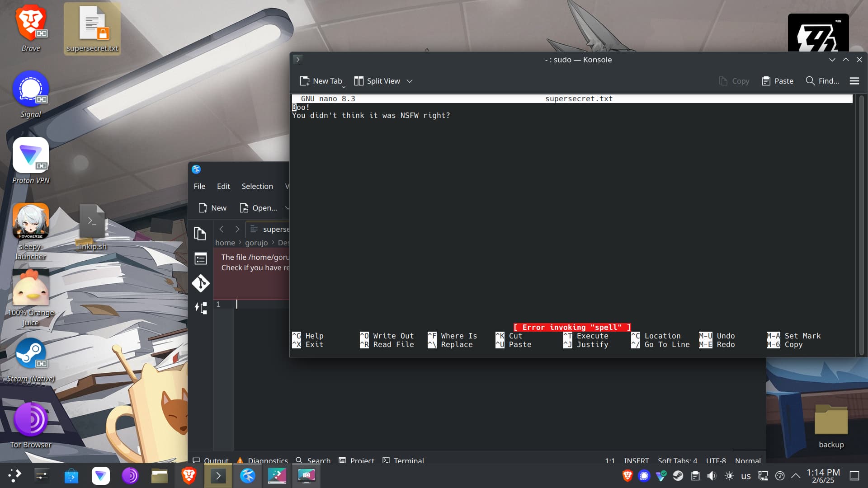Expand the Split View dropdown arrow
Screen dimensions: 868x488
coord(410,81)
